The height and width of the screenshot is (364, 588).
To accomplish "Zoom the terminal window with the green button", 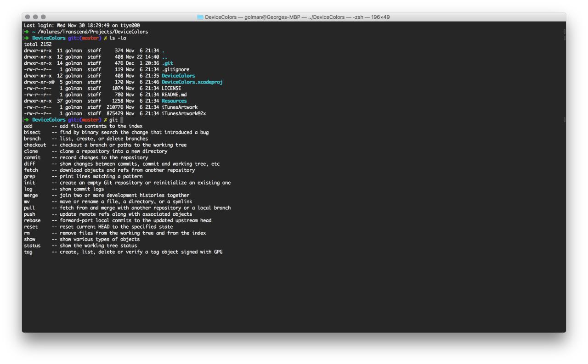I will click(43, 17).
